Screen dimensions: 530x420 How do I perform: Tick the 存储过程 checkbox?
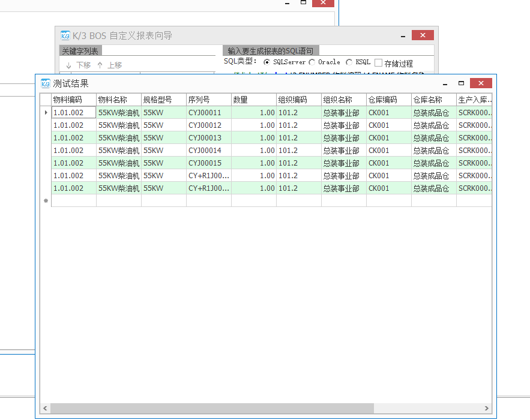point(379,63)
